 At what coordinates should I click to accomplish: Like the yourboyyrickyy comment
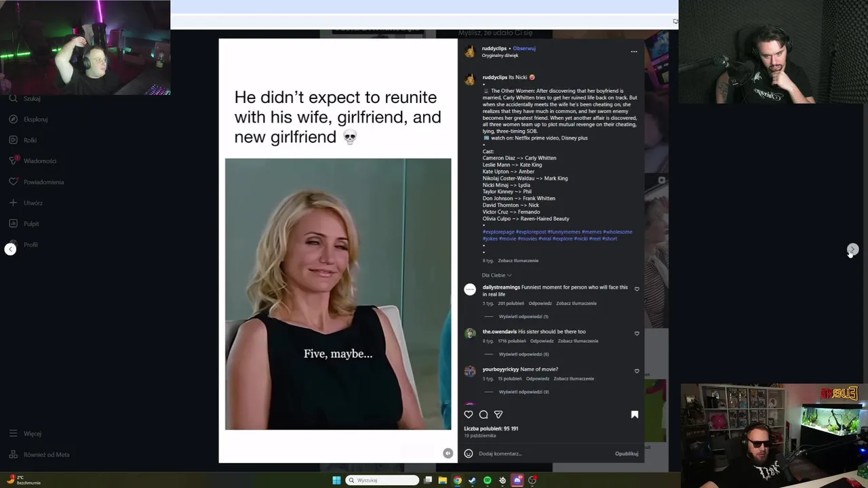pos(637,371)
